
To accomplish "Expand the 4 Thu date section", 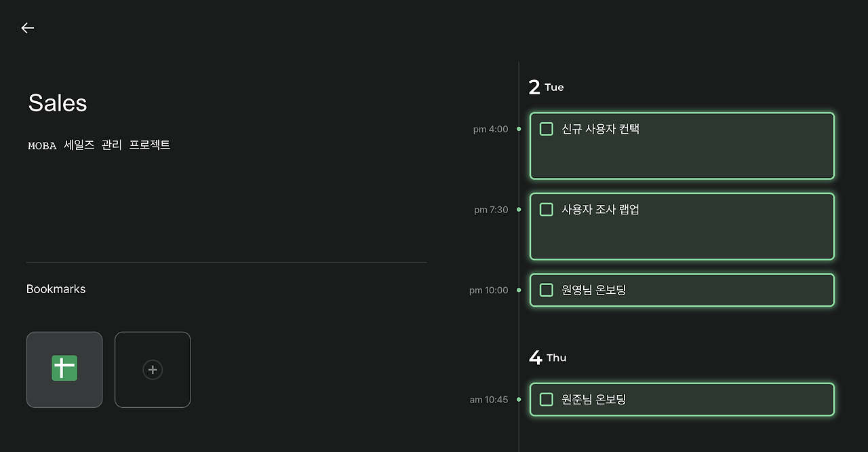I will pos(547,357).
